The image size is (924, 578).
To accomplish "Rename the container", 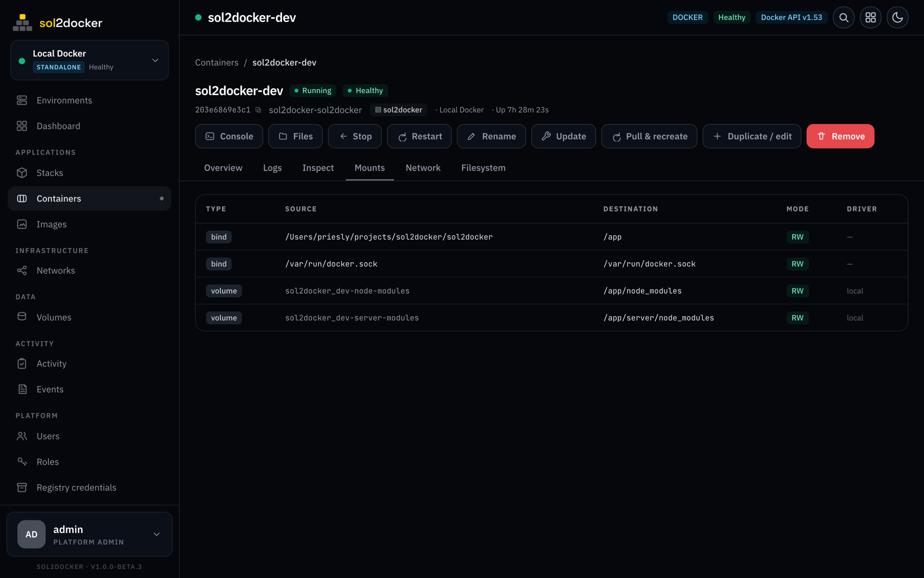I will [x=492, y=136].
